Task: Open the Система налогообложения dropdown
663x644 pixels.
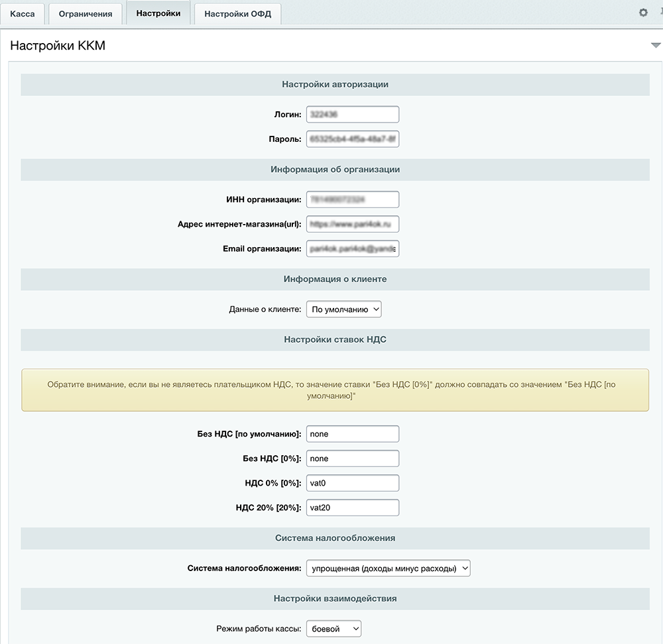Action: (x=388, y=568)
